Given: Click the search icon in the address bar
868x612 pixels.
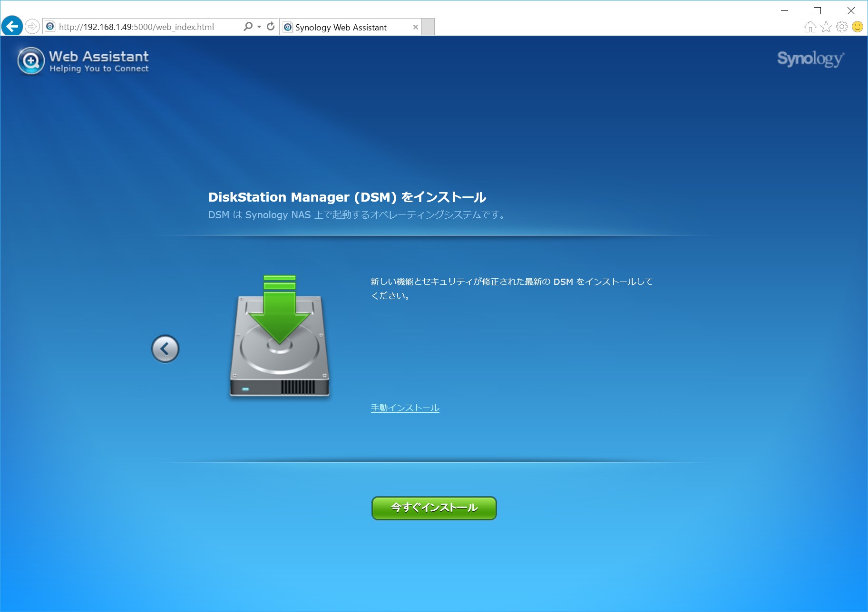Looking at the screenshot, I should coord(248,27).
